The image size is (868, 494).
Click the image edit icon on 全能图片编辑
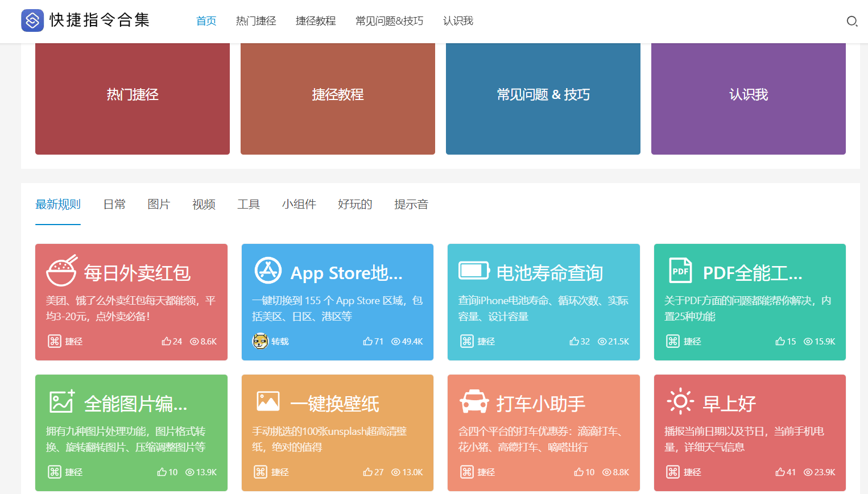61,401
